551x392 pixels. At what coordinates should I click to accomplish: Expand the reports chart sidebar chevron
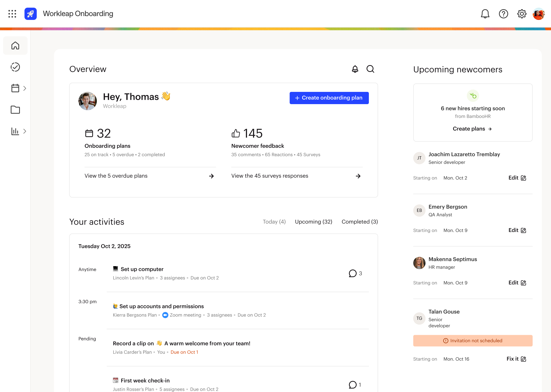pos(25,131)
